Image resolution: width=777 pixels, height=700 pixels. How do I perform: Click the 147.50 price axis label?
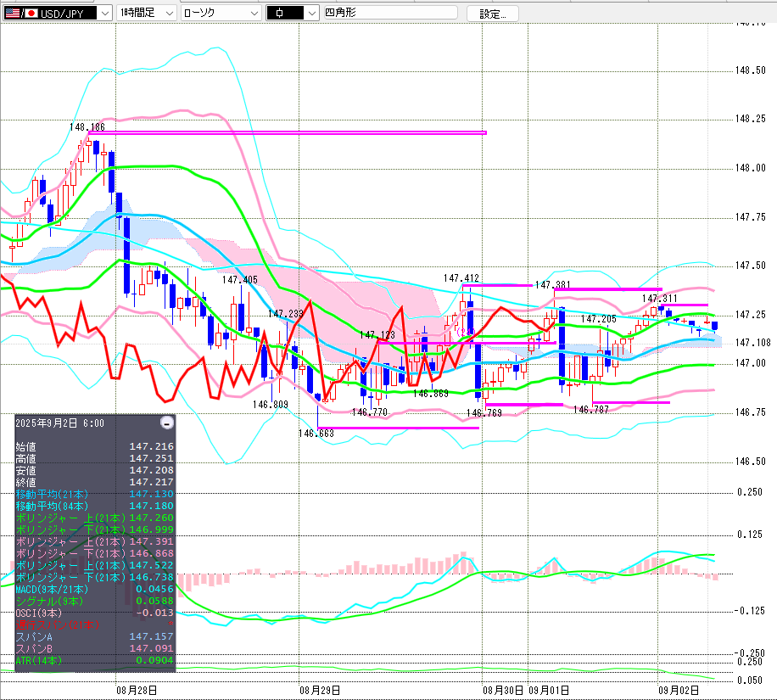pos(750,266)
